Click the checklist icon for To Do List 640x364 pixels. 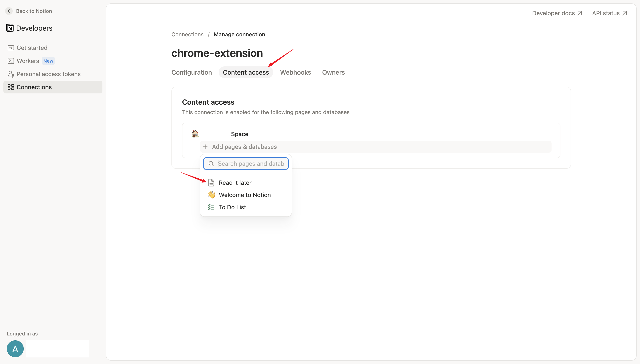(211, 207)
